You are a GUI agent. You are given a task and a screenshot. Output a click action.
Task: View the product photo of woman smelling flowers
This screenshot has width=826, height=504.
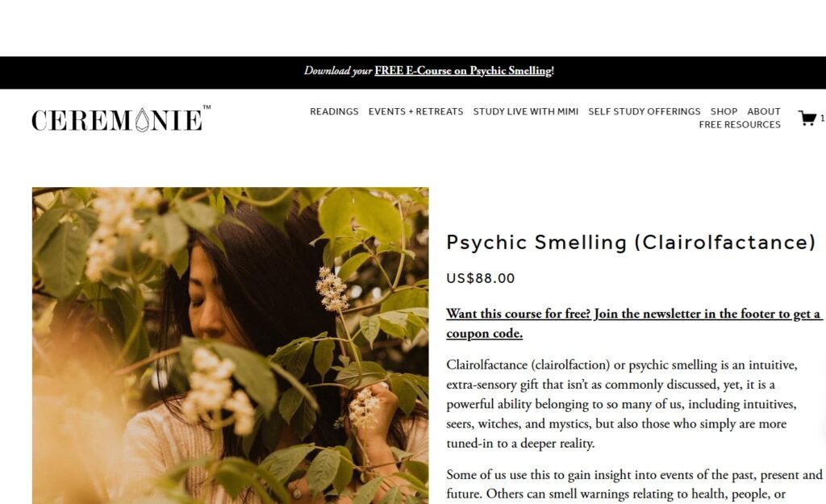tap(230, 345)
